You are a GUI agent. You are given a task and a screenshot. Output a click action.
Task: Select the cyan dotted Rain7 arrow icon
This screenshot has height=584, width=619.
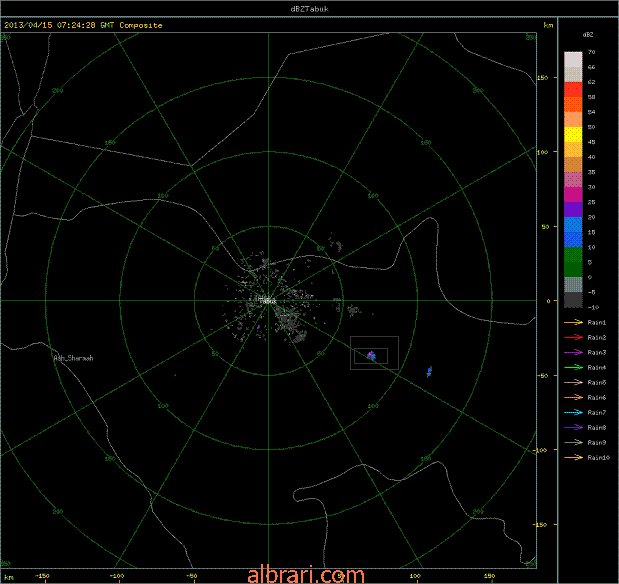click(574, 412)
